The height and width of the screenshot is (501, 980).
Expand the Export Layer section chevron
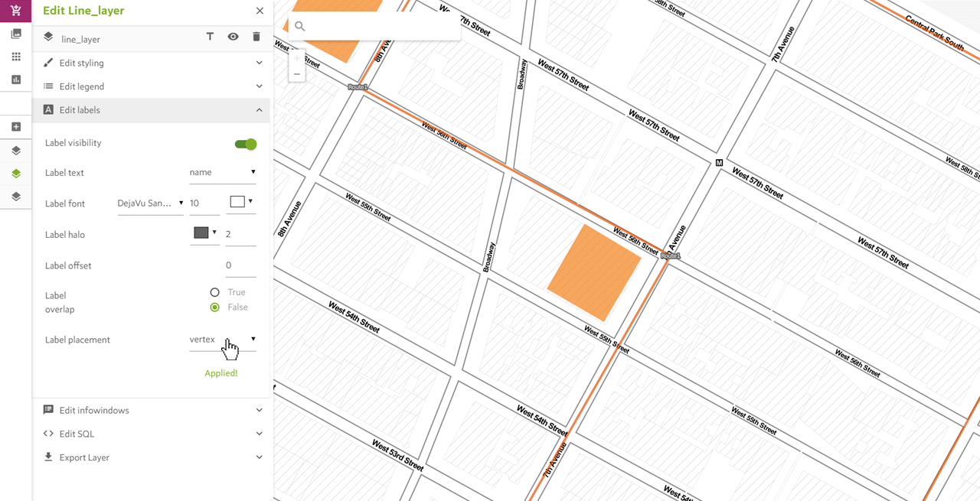click(259, 457)
